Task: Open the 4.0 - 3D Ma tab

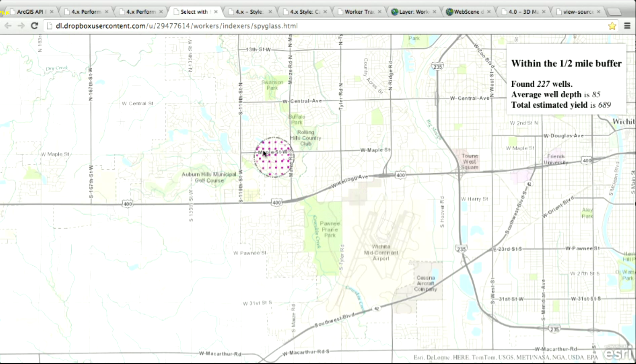Action: (524, 12)
